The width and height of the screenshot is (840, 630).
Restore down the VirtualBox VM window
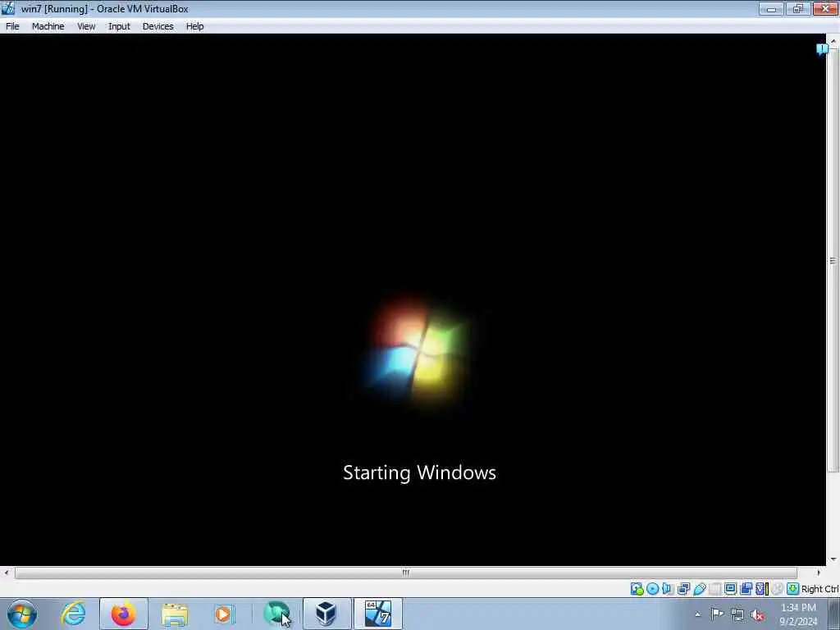pos(798,8)
